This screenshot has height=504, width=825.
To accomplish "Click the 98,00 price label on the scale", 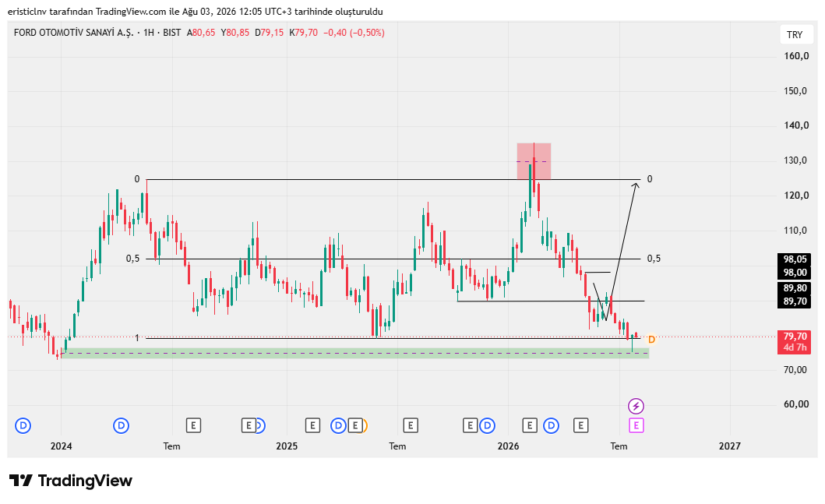I will (795, 273).
